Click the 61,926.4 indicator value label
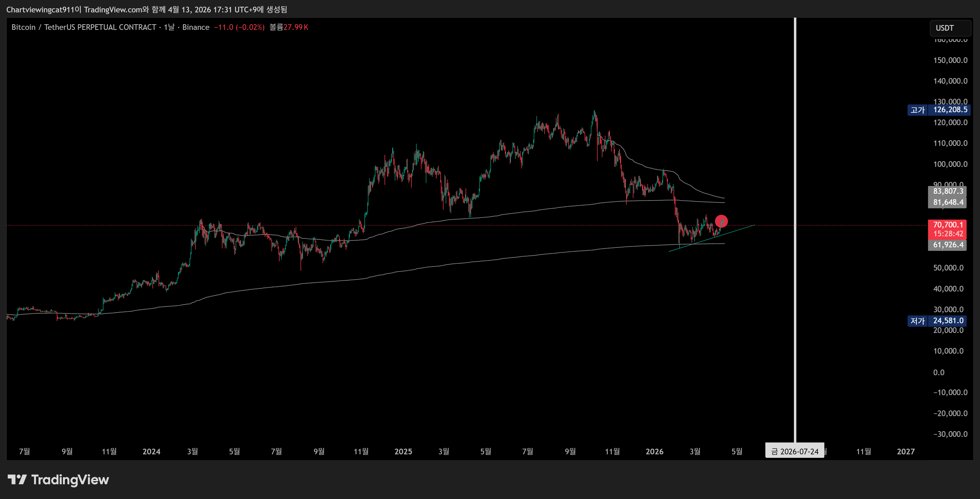Image resolution: width=980 pixels, height=499 pixels. [948, 245]
